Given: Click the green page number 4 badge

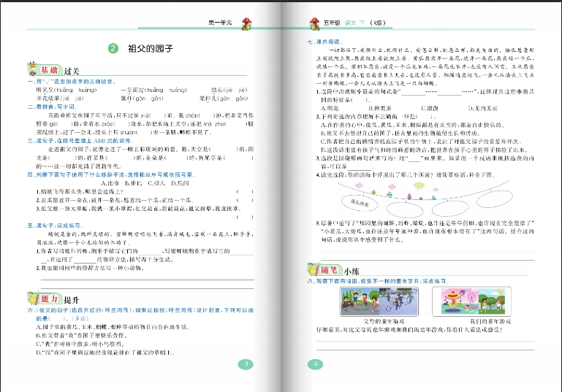Looking at the screenshot, I should (x=316, y=364).
